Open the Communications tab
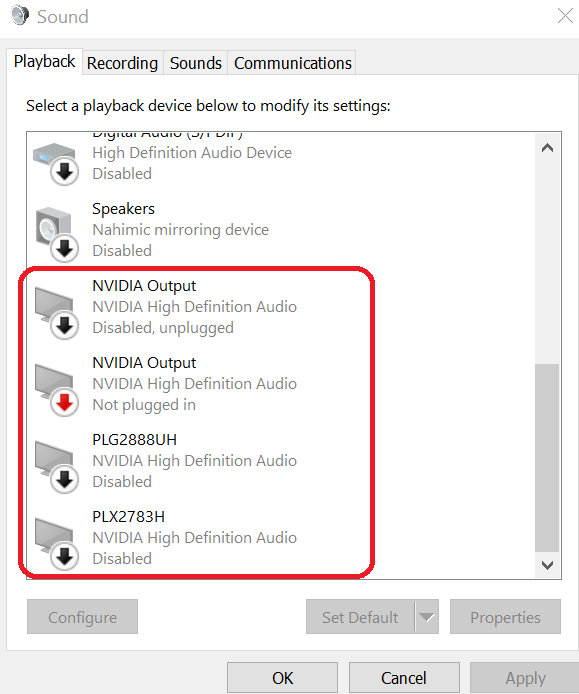The image size is (579, 694). pyautogui.click(x=293, y=63)
